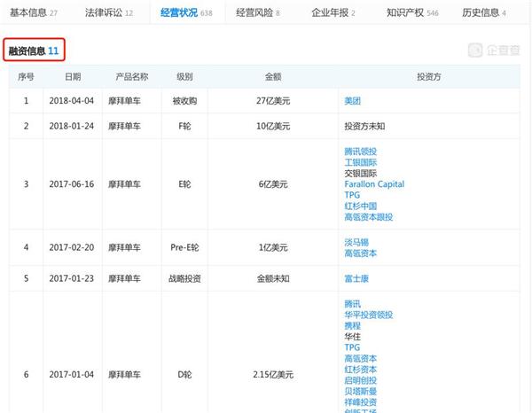View the 知识产权 tab

412,13
